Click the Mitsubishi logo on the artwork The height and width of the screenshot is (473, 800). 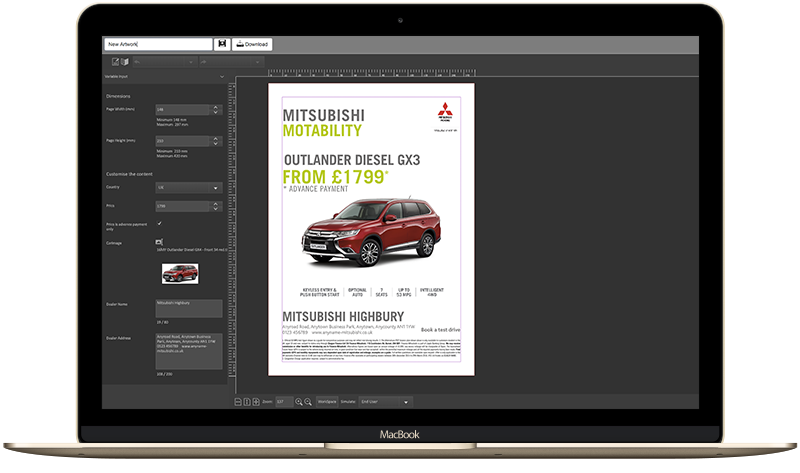(445, 112)
